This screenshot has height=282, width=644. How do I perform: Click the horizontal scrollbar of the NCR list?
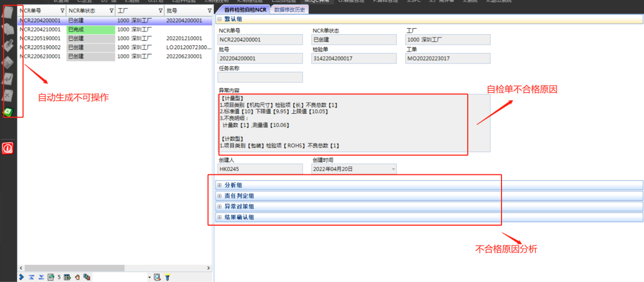(110, 268)
